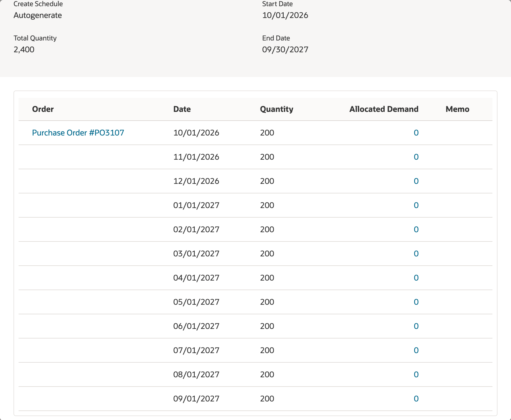
Task: Click quantity 200 in the 10/01/2026 row
Action: pyautogui.click(x=267, y=133)
